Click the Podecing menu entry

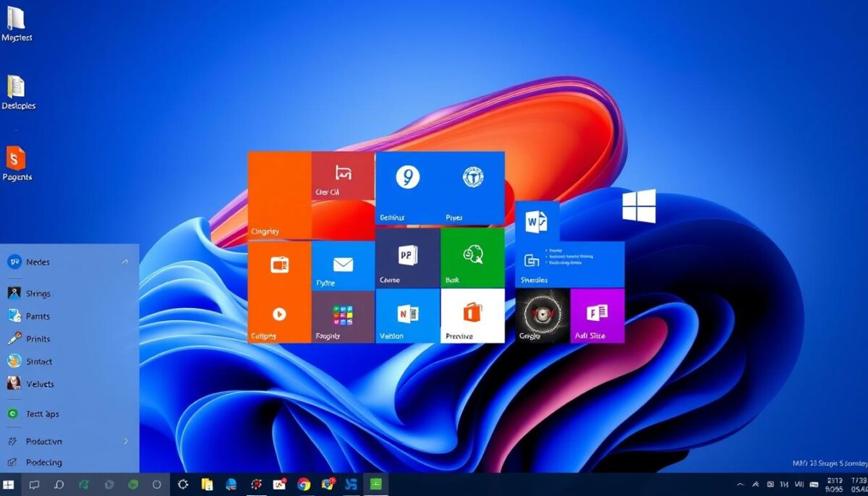[x=43, y=462]
